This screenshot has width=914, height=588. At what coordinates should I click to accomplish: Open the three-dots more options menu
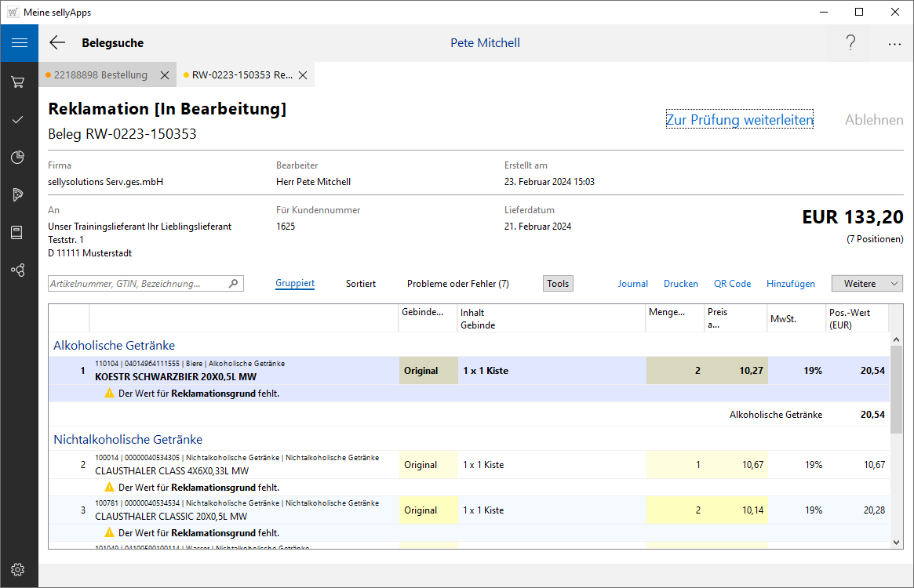[x=894, y=44]
